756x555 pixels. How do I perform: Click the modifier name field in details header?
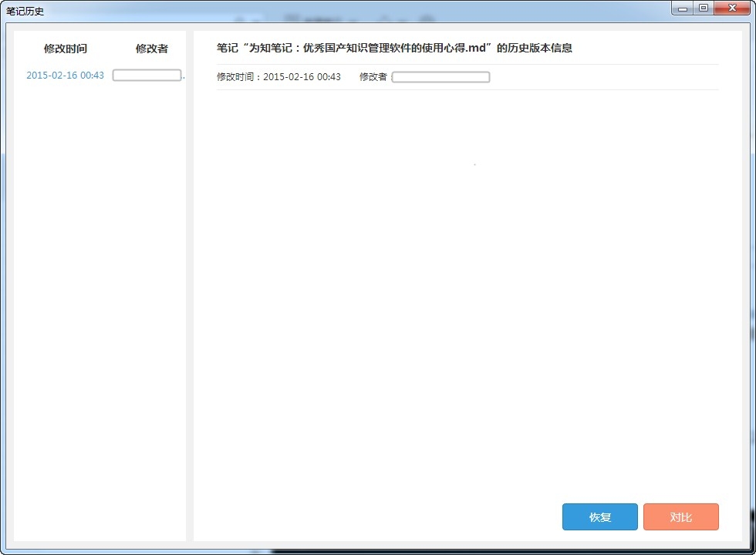(440, 77)
